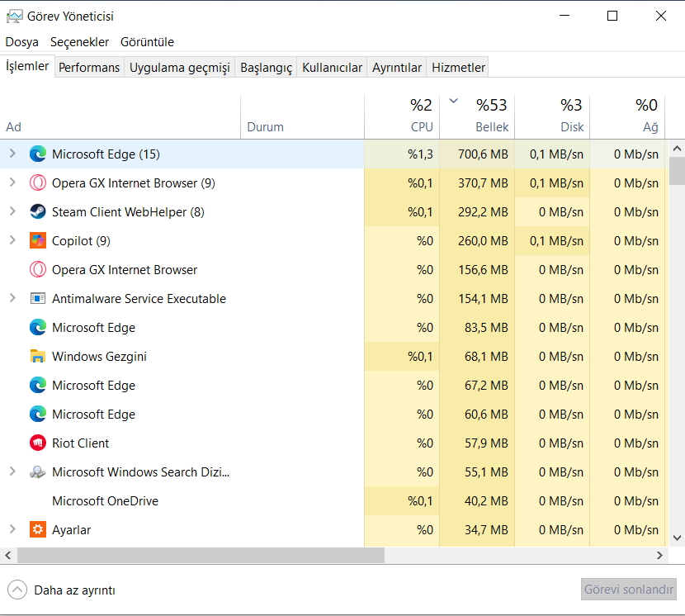Click the 292,2 MB memory value
This screenshot has width=685, height=616.
[483, 211]
